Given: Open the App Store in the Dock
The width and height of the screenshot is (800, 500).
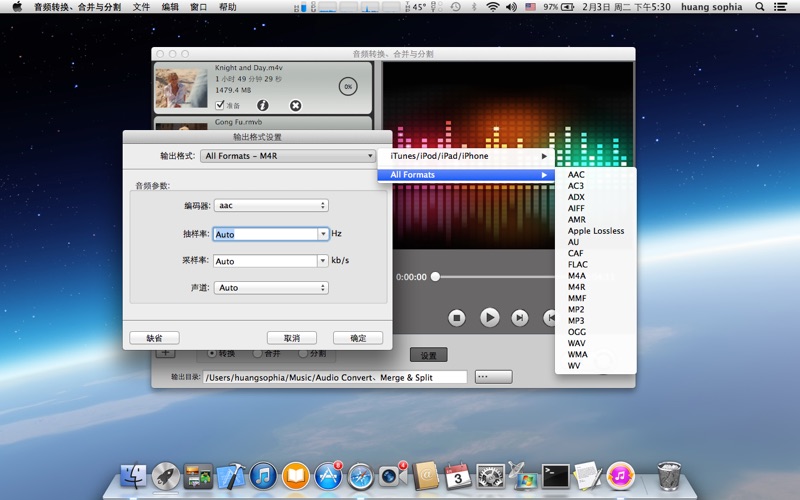Looking at the screenshot, I should [x=328, y=476].
